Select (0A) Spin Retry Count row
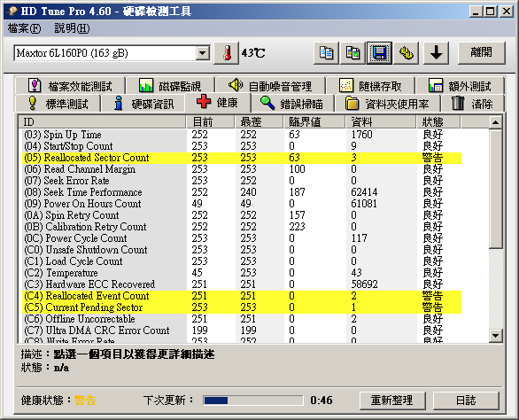The height and width of the screenshot is (420, 519). pos(243,215)
